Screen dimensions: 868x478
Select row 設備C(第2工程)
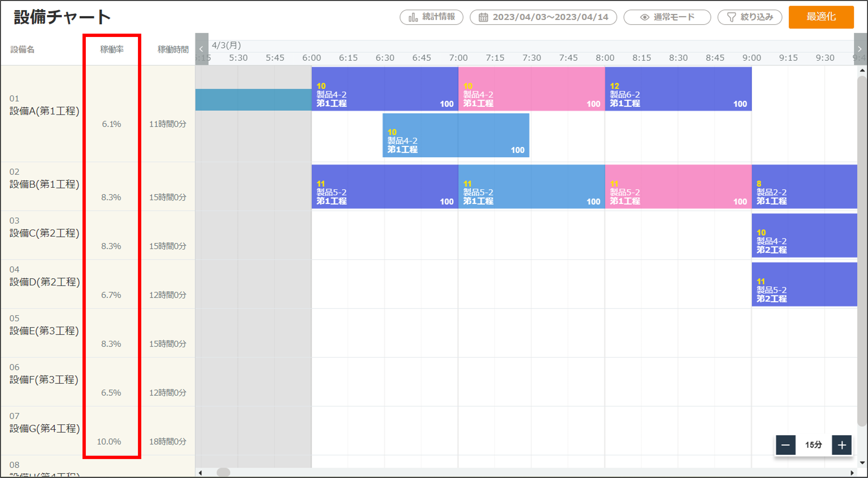pos(45,233)
